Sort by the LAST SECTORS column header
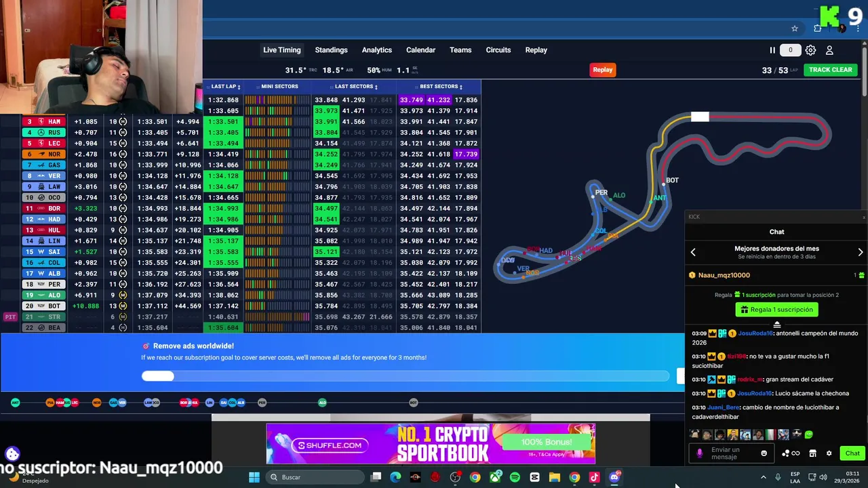868x488 pixels. [x=355, y=87]
